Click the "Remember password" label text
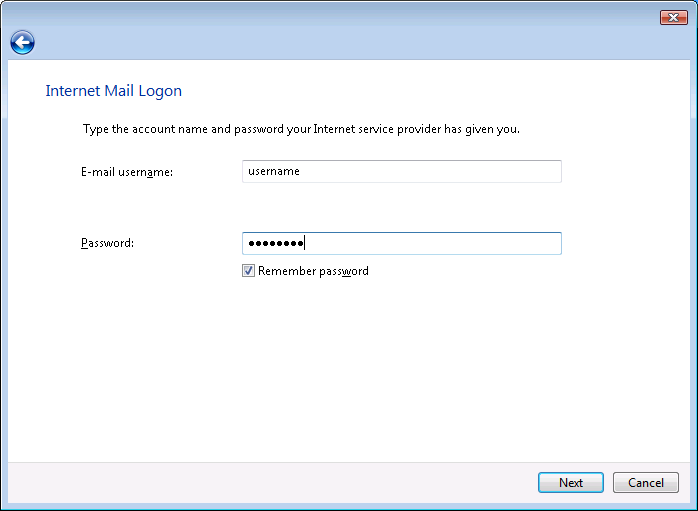The width and height of the screenshot is (698, 511). click(313, 271)
